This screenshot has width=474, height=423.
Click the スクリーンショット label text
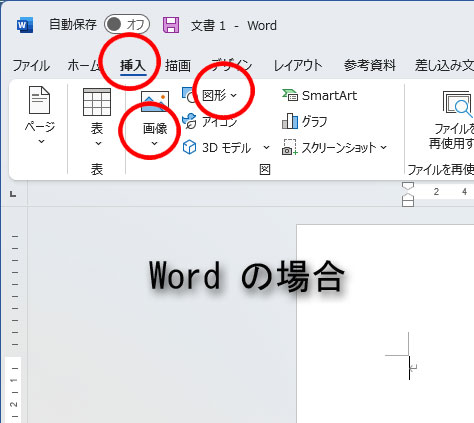tap(339, 147)
